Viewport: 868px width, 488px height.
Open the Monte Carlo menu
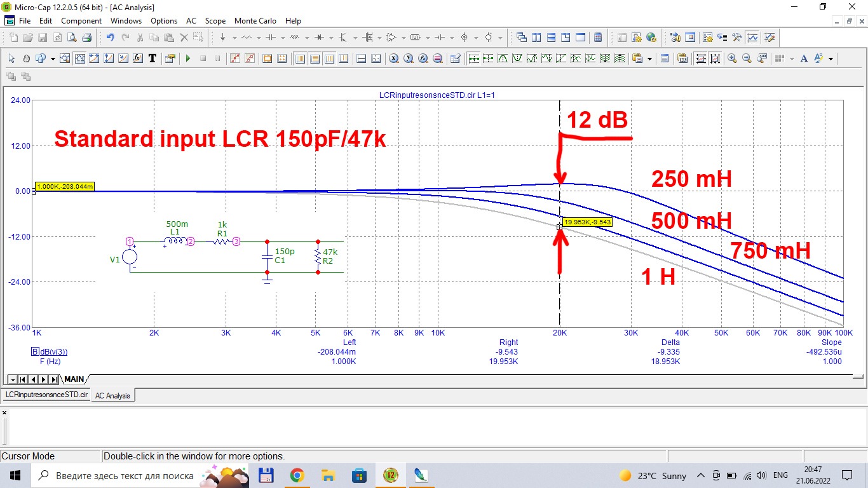coord(255,20)
